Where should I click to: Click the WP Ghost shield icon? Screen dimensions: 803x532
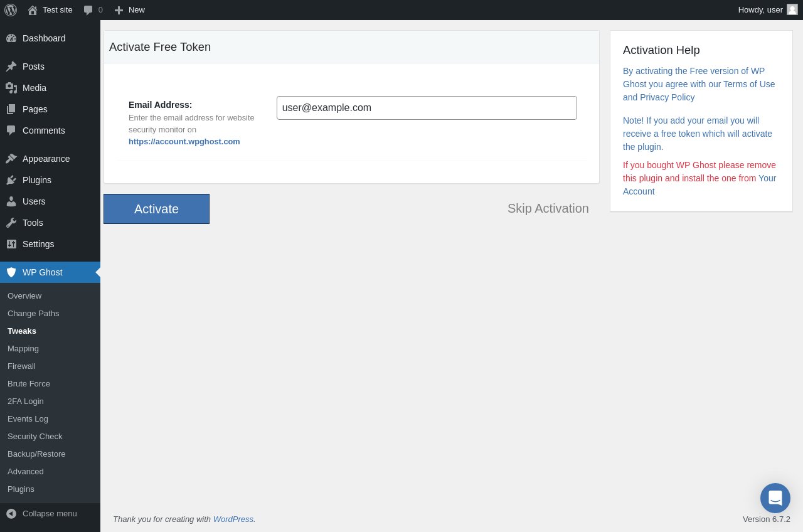[11, 272]
